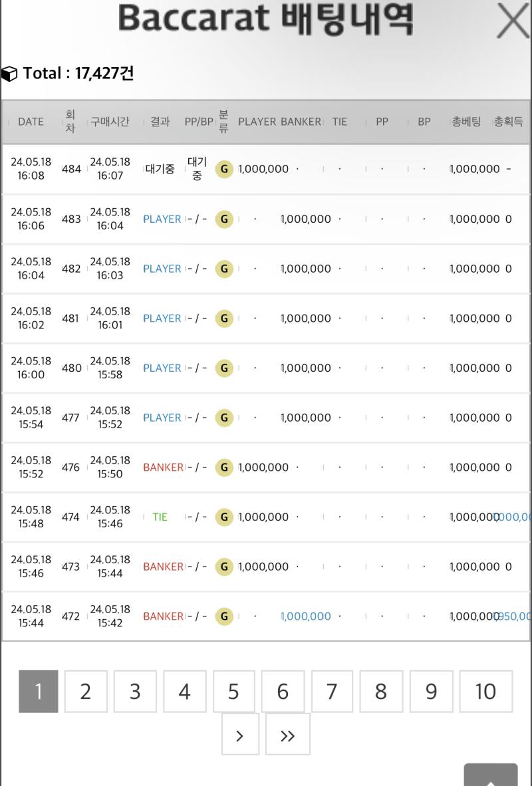This screenshot has width=532, height=786.
Task: Click the G badge in round 480 row
Action: point(224,368)
